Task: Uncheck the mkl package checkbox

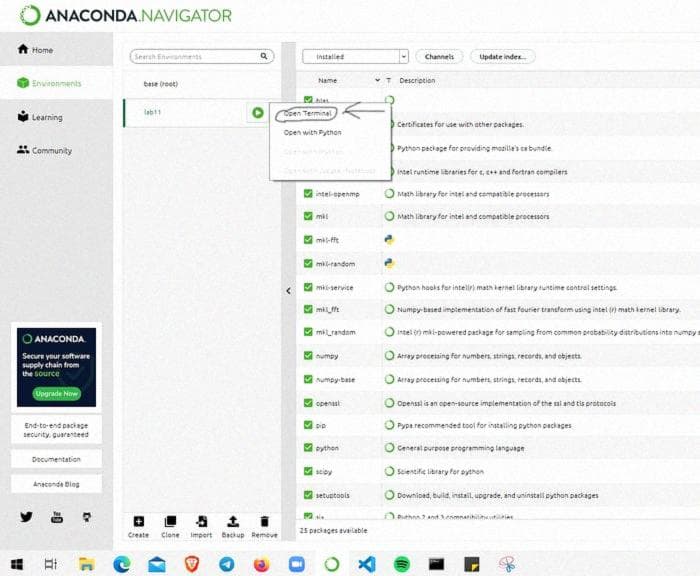Action: click(x=308, y=216)
